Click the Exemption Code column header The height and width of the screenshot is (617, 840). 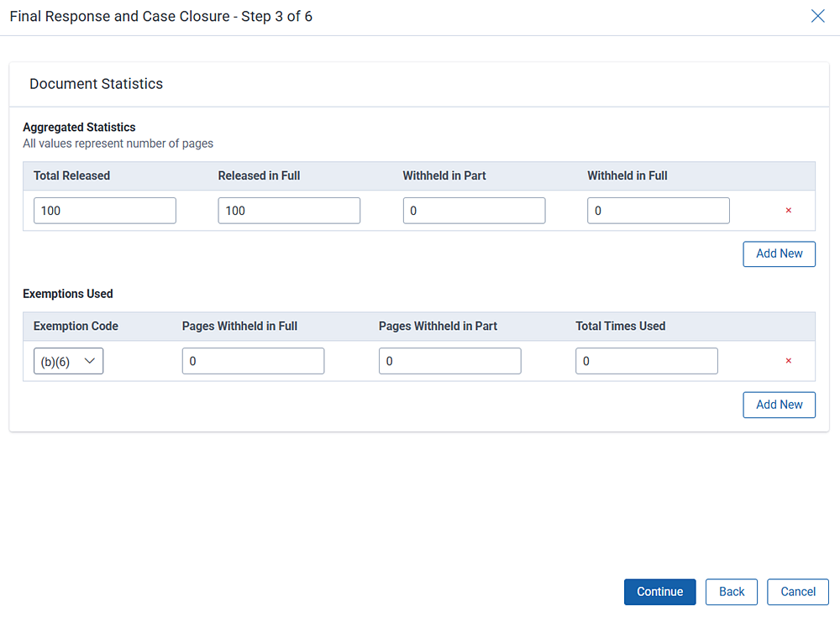(76, 327)
